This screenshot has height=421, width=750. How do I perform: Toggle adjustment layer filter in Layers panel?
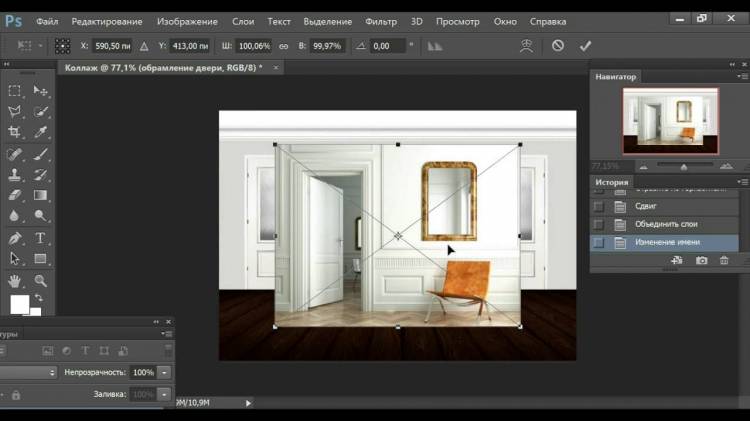[66, 351]
